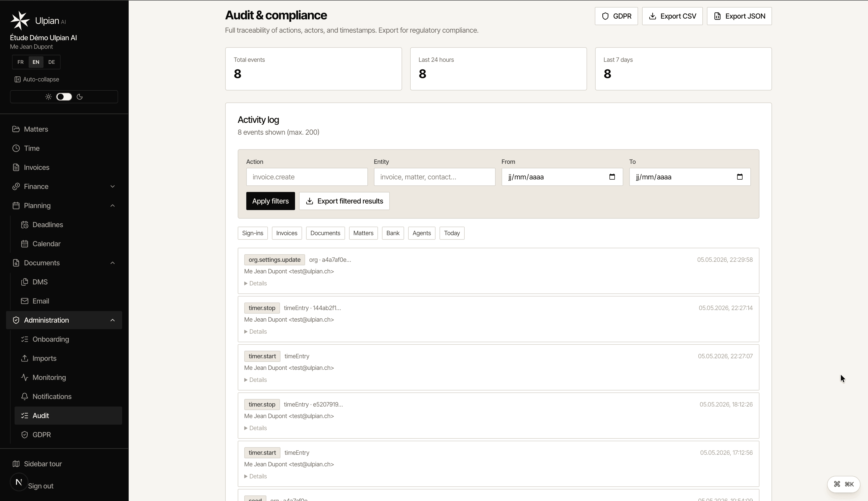This screenshot has width=868, height=501.
Task: Click the Onboarding checklist icon
Action: coord(24,339)
